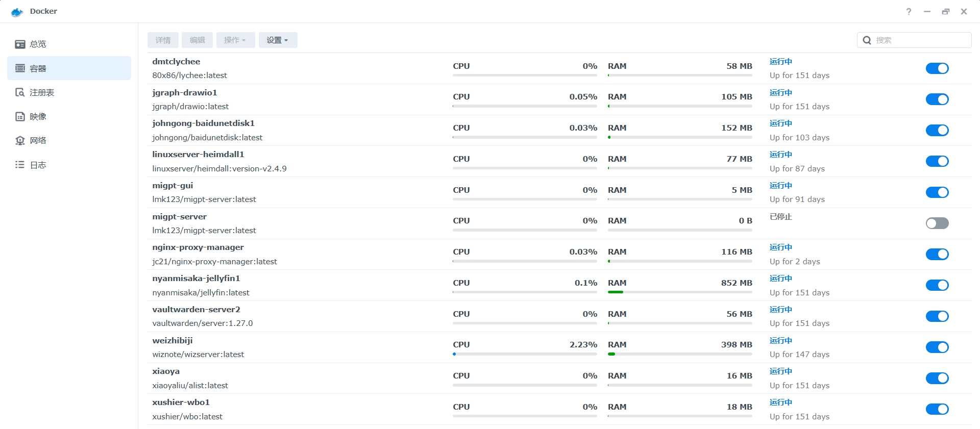Click 运行中 status link for dmtclychee
This screenshot has height=429, width=980.
pyautogui.click(x=781, y=62)
